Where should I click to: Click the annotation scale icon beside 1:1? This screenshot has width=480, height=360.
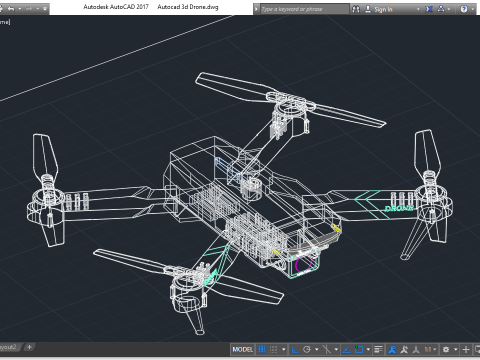pyautogui.click(x=416, y=349)
